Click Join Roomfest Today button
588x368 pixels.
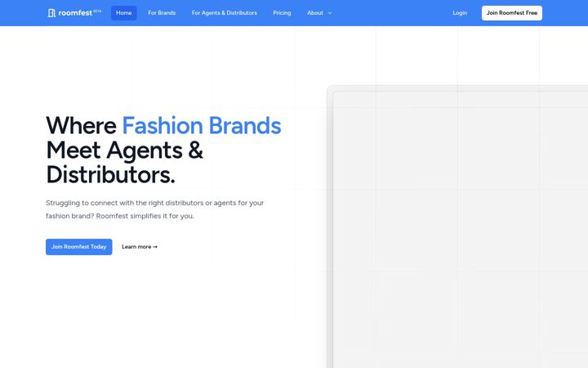(78, 247)
